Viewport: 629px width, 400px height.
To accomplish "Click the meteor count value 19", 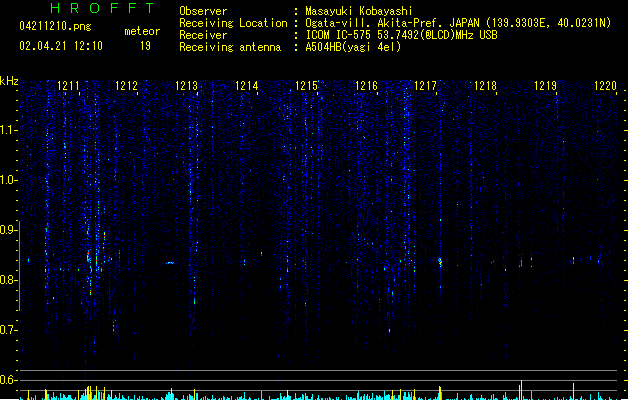I will click(145, 46).
